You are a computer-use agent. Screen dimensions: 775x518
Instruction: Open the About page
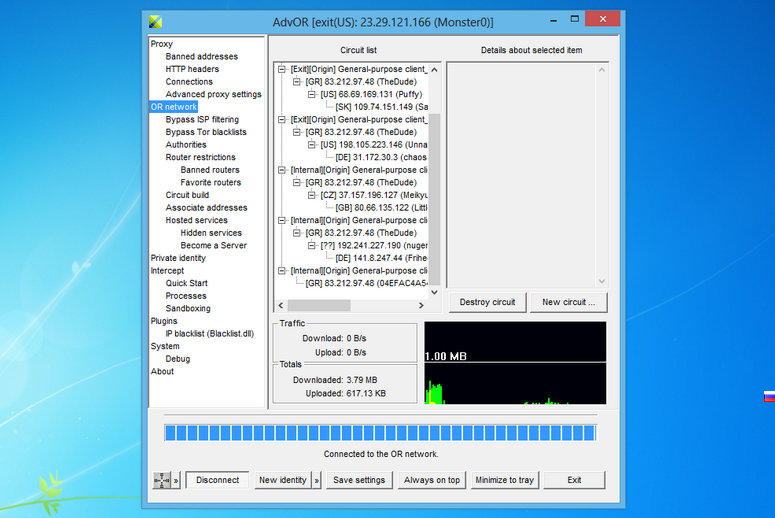[162, 372]
